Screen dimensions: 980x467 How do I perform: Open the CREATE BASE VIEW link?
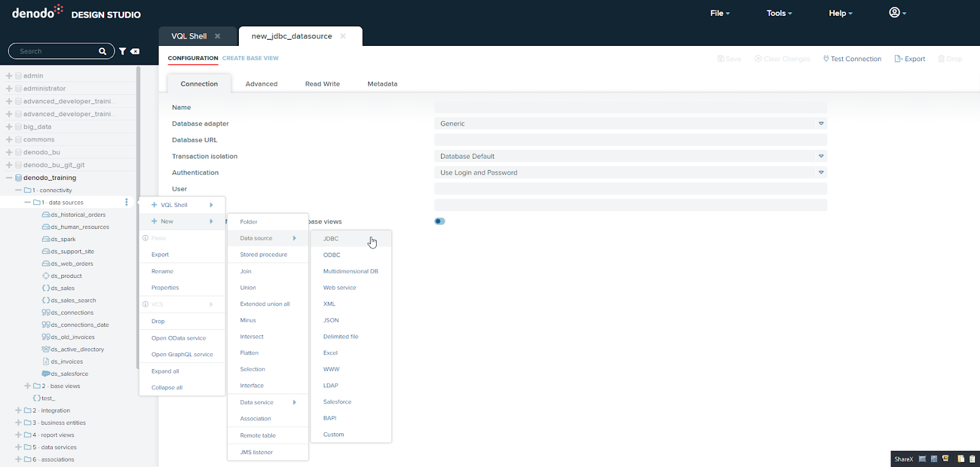251,58
